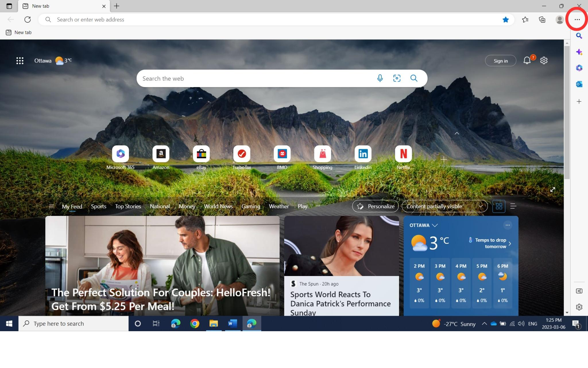
Task: Open the app launcher grid icon
Action: pos(20,61)
